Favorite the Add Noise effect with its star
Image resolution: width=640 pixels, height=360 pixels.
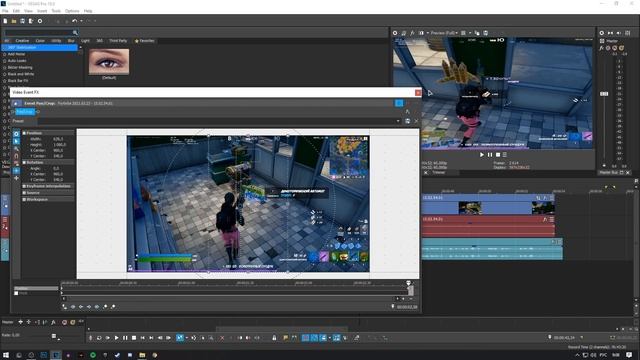[4, 54]
